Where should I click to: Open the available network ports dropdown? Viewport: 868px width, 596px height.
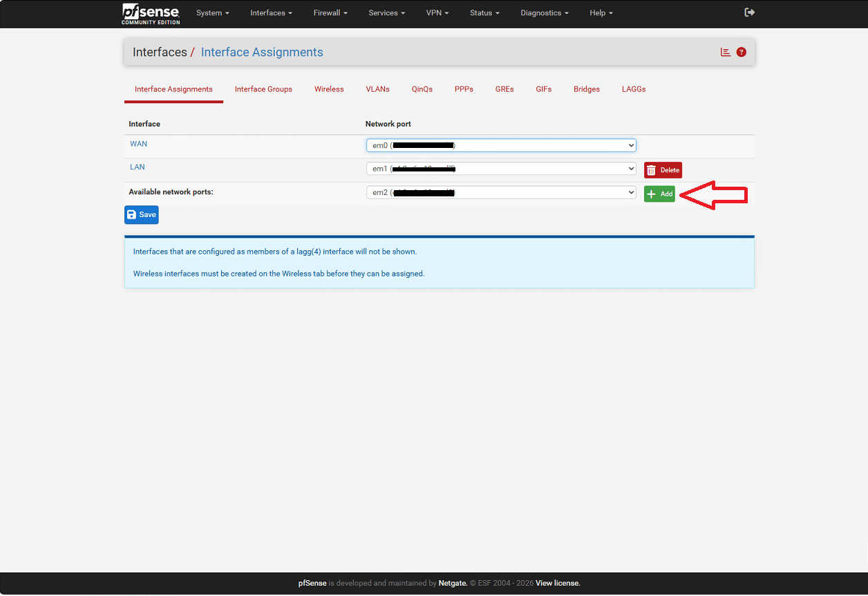500,193
